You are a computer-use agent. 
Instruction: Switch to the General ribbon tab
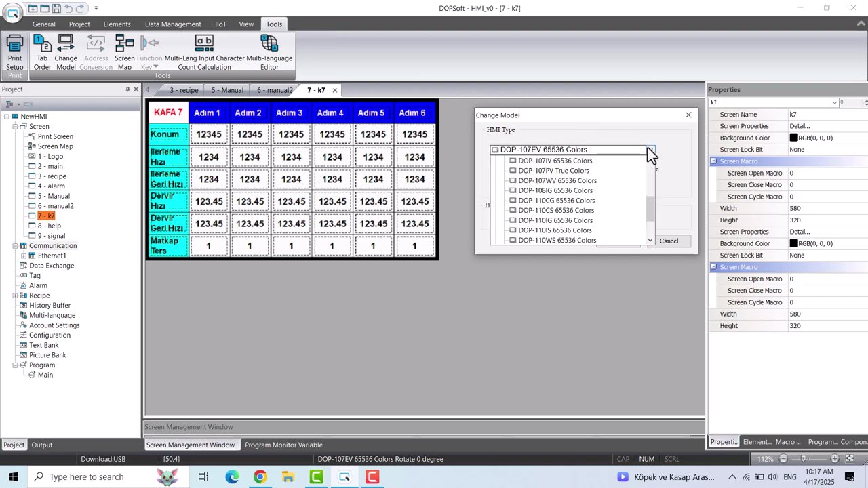(44, 24)
